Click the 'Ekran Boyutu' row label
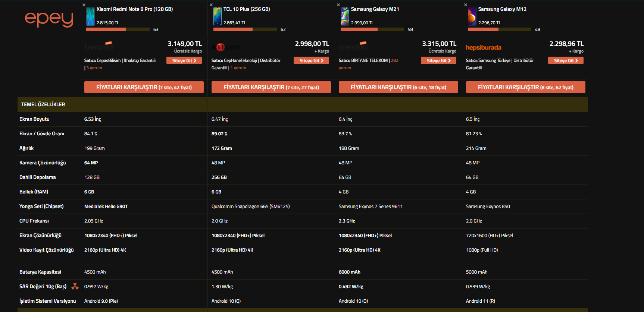The height and width of the screenshot is (312, 644). pos(34,119)
